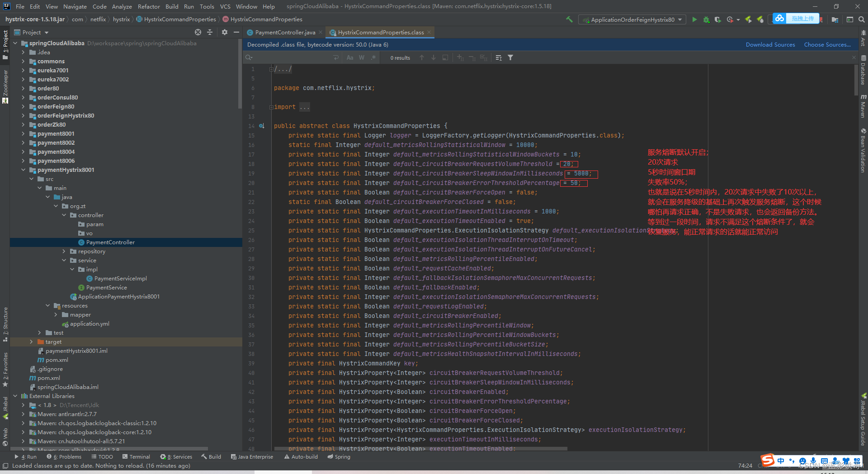
Task: Open Project view selector dropdown
Action: click(x=32, y=32)
